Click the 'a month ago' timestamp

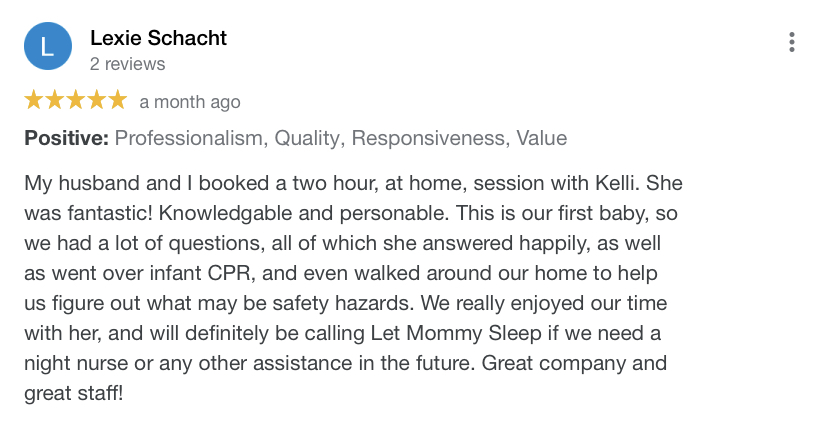(x=190, y=102)
